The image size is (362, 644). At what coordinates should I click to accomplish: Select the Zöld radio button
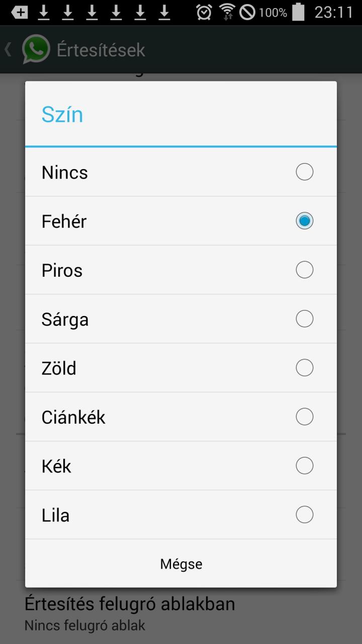click(305, 368)
